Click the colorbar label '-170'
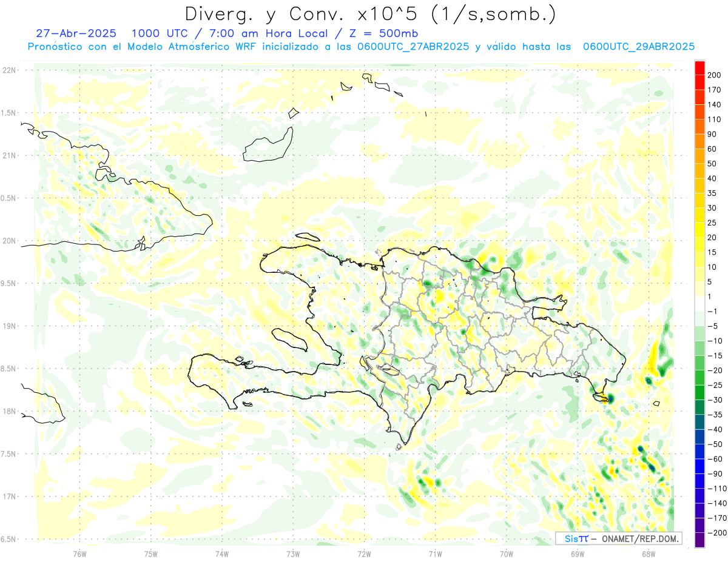The image size is (728, 562). [716, 518]
